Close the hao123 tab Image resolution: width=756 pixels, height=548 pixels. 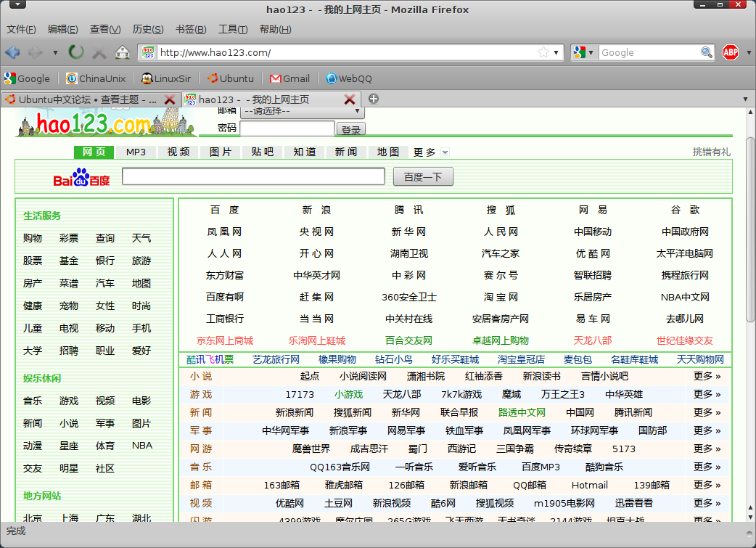click(350, 100)
